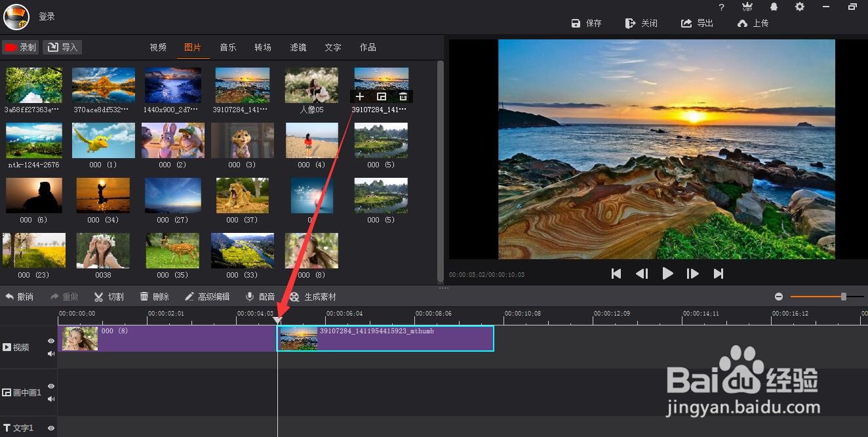Image resolution: width=868 pixels, height=437 pixels.
Task: Open the 作品 works tab
Action: pos(368,47)
